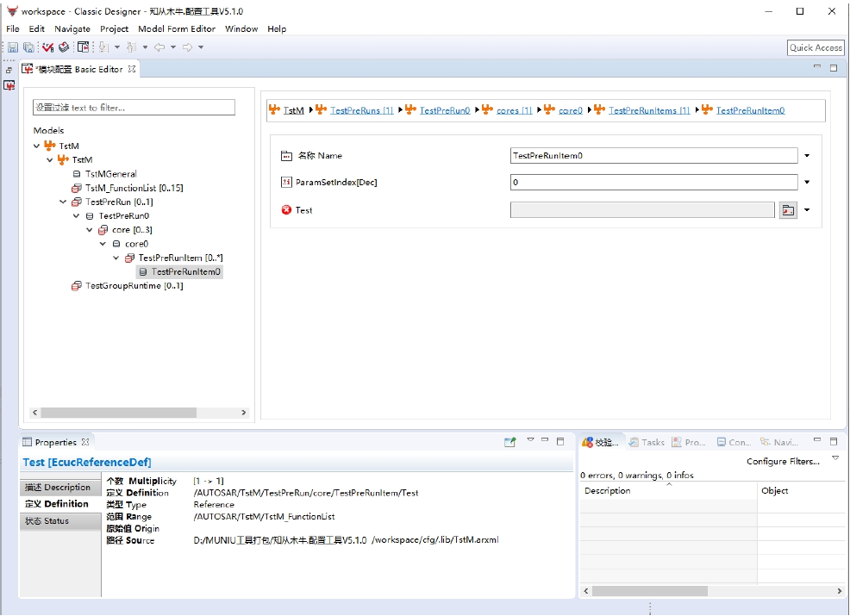The width and height of the screenshot is (850, 616).
Task: Click the Save icon in the toolbar
Action: pos(13,47)
